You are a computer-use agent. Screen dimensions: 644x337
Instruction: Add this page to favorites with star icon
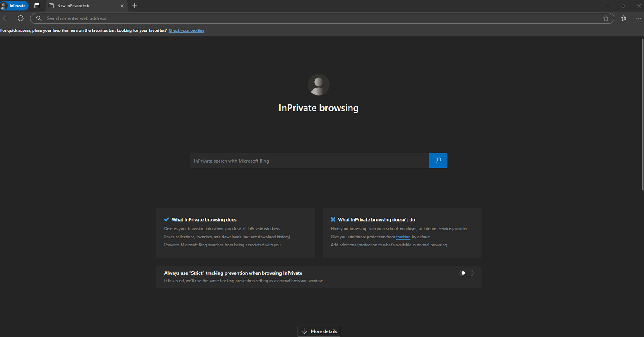click(x=606, y=18)
